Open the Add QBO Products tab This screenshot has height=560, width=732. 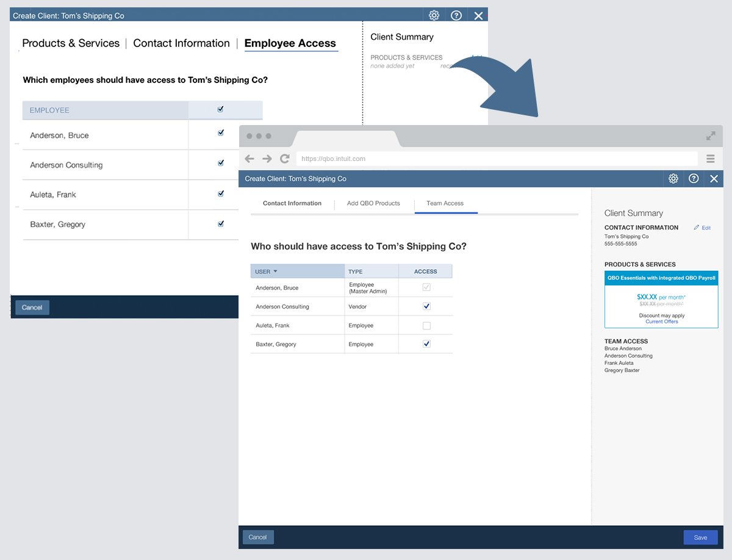373,203
